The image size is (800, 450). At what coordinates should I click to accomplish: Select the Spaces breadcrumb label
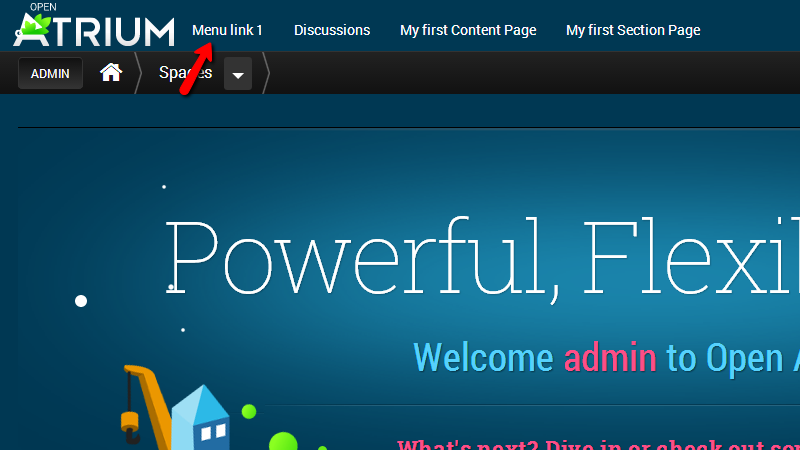185,73
